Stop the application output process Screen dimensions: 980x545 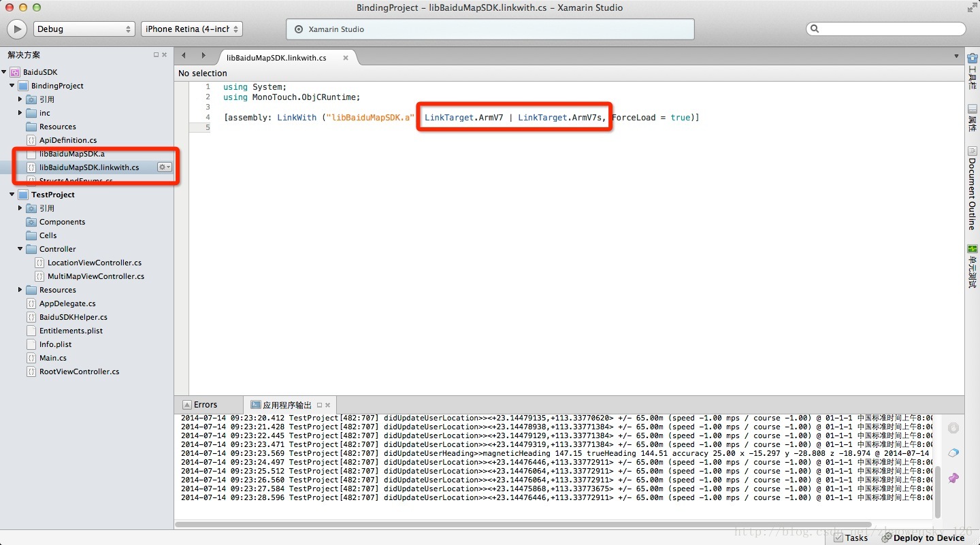953,428
